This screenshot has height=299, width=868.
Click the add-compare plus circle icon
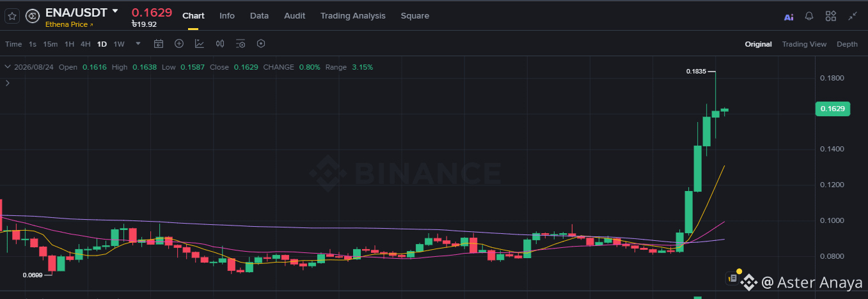pyautogui.click(x=179, y=44)
